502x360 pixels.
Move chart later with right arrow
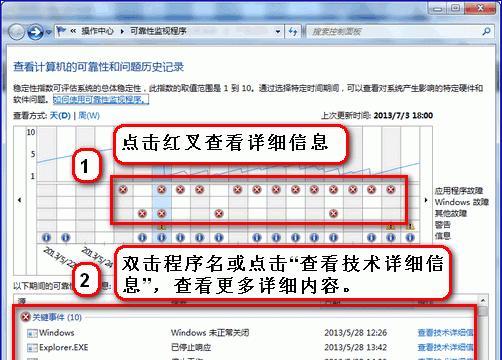426,200
